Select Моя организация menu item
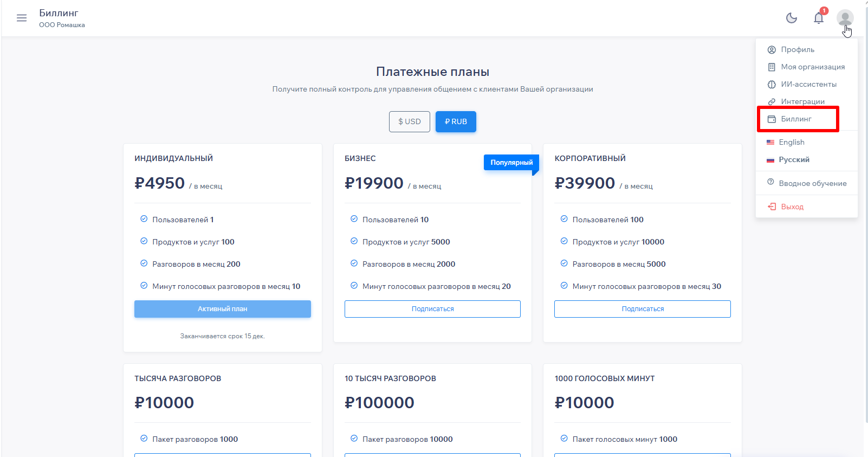Viewport: 868px width, 457px height. click(812, 67)
